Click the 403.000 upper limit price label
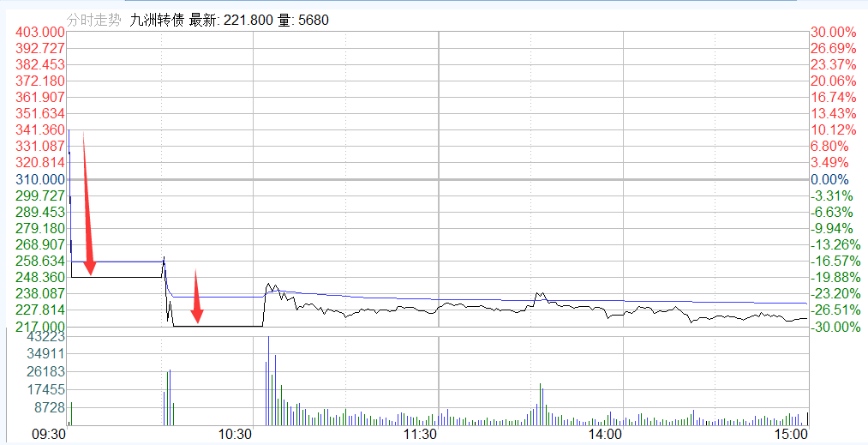This screenshot has width=868, height=445. [x=41, y=32]
